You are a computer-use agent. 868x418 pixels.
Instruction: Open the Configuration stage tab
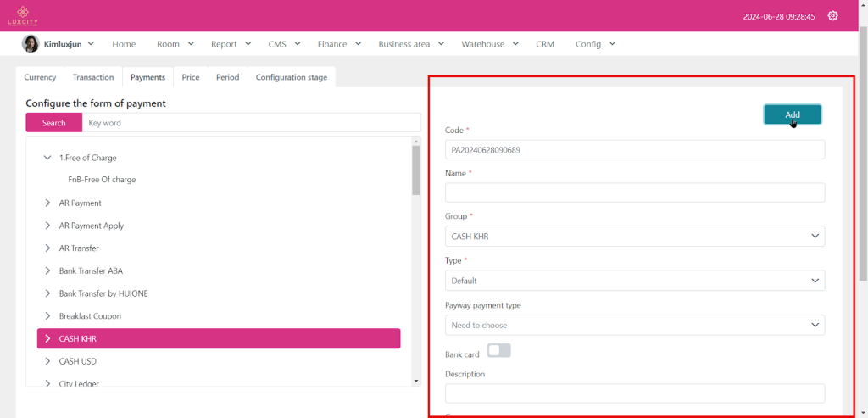291,77
